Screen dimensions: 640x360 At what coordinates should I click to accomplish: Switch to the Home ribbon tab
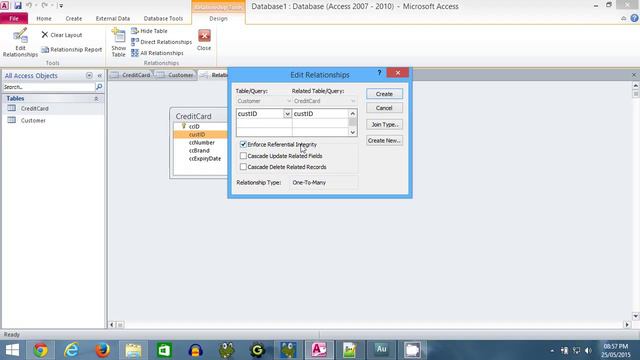[x=44, y=18]
